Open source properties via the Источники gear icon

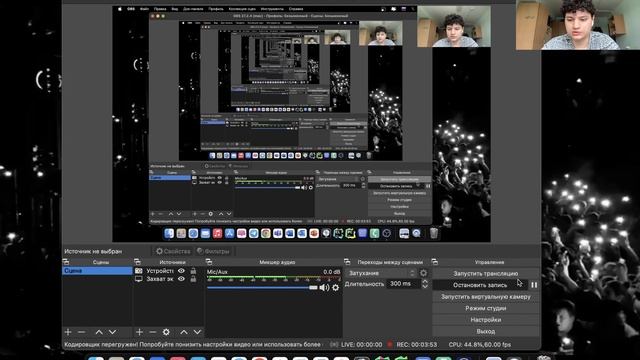(x=166, y=332)
